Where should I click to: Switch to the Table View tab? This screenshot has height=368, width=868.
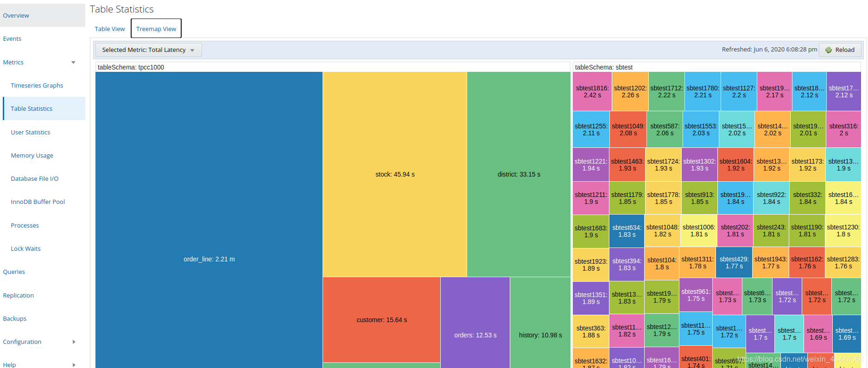pyautogui.click(x=110, y=29)
